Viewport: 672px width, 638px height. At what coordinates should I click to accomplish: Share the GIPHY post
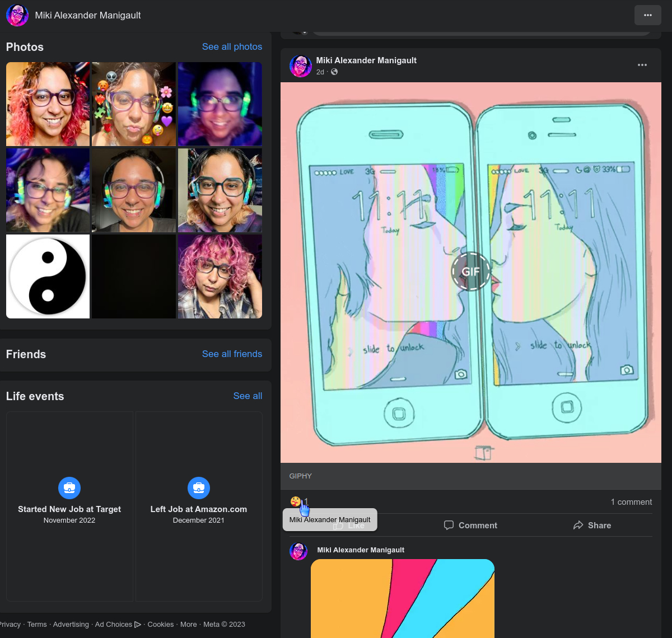pyautogui.click(x=592, y=525)
